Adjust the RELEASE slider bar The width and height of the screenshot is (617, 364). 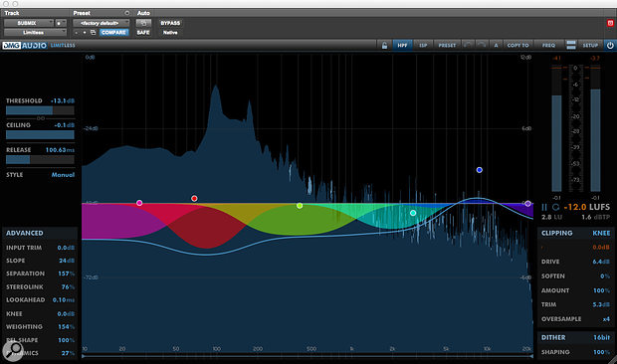pos(40,159)
